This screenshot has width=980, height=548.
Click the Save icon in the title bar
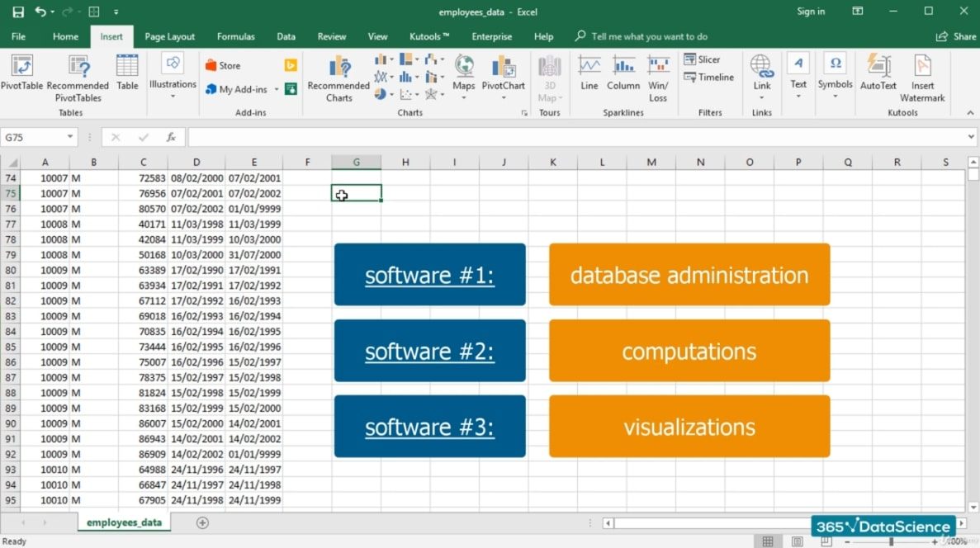(18, 12)
